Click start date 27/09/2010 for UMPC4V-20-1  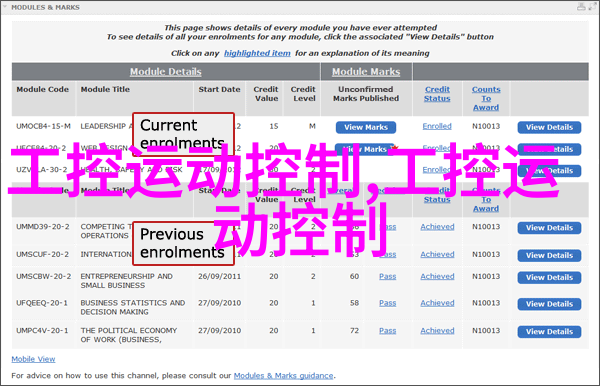(x=219, y=331)
